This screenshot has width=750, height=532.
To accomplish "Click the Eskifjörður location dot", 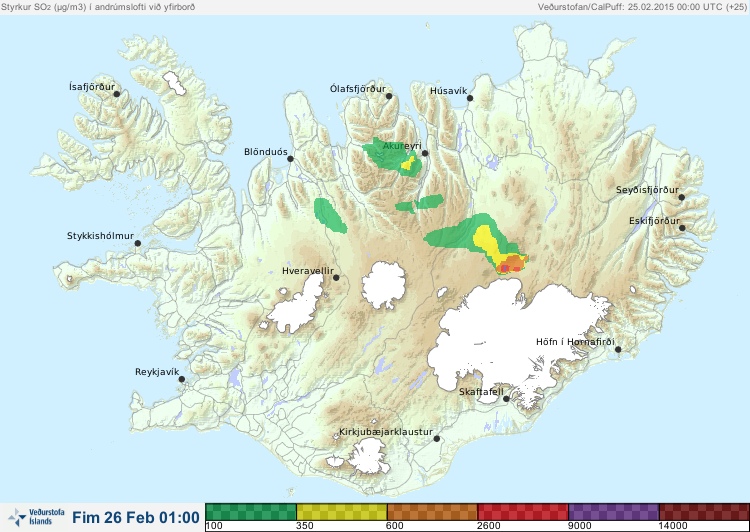I will pos(682,228).
